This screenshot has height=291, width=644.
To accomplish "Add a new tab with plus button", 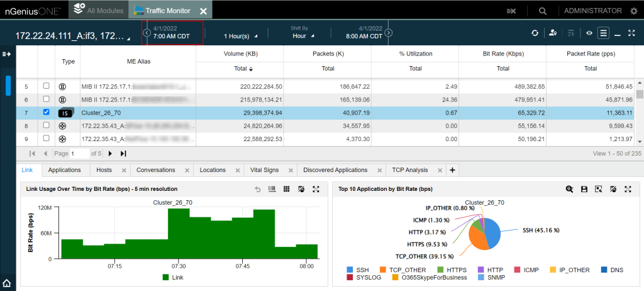I will [x=452, y=170].
